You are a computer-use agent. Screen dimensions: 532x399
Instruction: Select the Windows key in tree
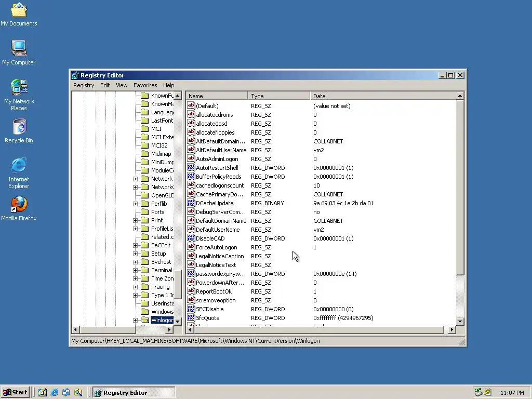tap(162, 312)
